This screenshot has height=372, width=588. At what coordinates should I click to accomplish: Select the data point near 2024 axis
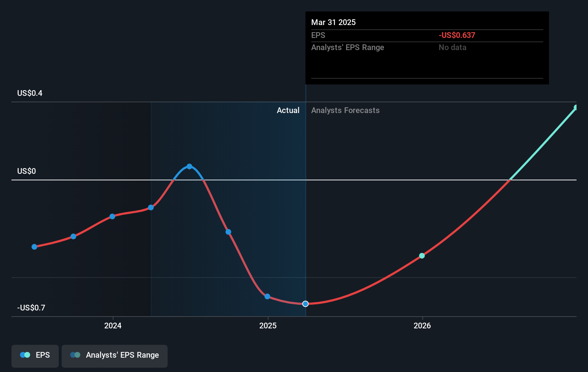click(x=112, y=216)
